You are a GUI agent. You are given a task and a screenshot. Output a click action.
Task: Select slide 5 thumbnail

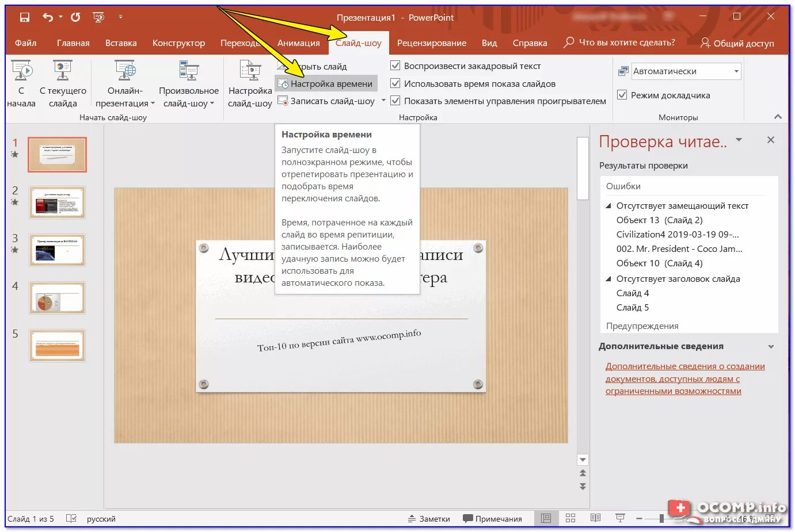[x=58, y=346]
